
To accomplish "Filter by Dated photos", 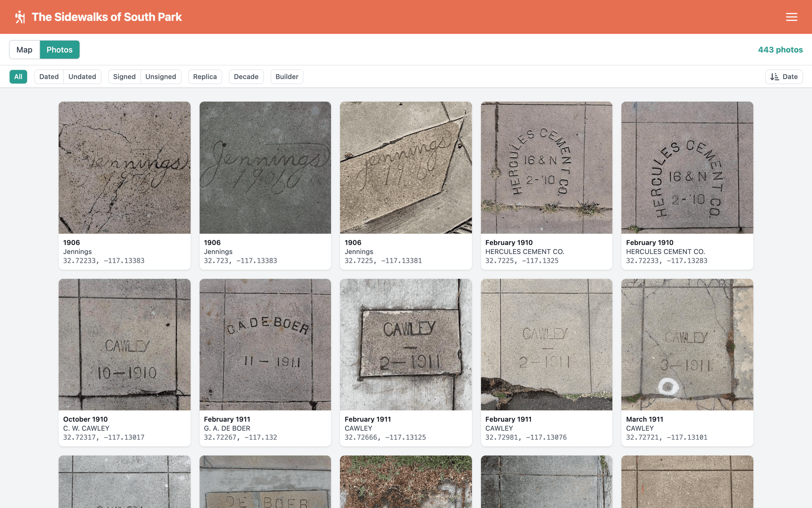I will point(49,77).
